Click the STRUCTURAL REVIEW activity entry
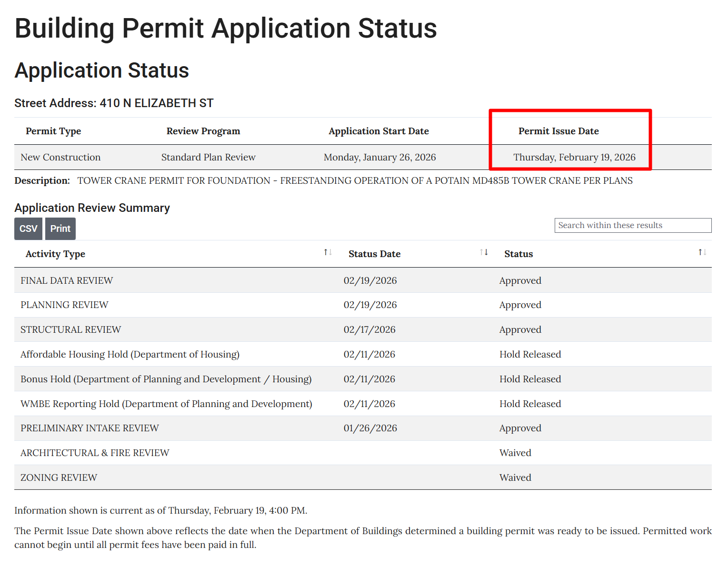728x567 pixels. (x=70, y=329)
